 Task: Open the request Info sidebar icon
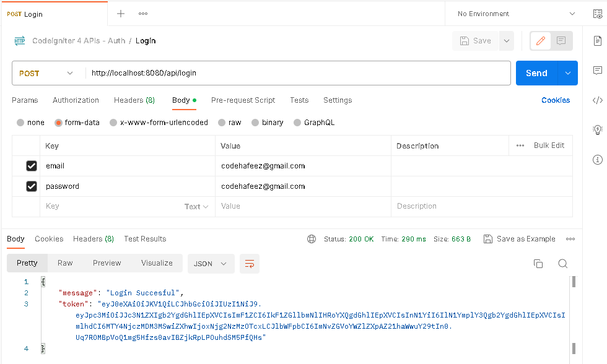(598, 159)
